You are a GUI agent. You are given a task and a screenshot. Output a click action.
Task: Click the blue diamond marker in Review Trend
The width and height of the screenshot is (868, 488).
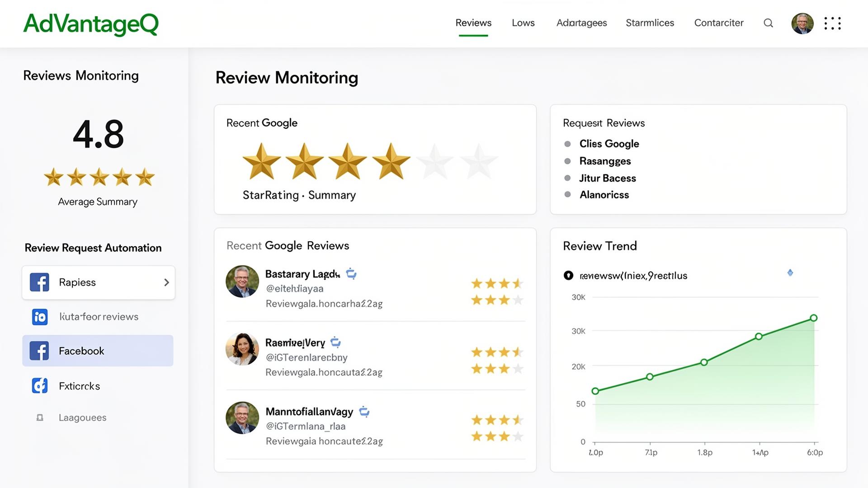[790, 272]
